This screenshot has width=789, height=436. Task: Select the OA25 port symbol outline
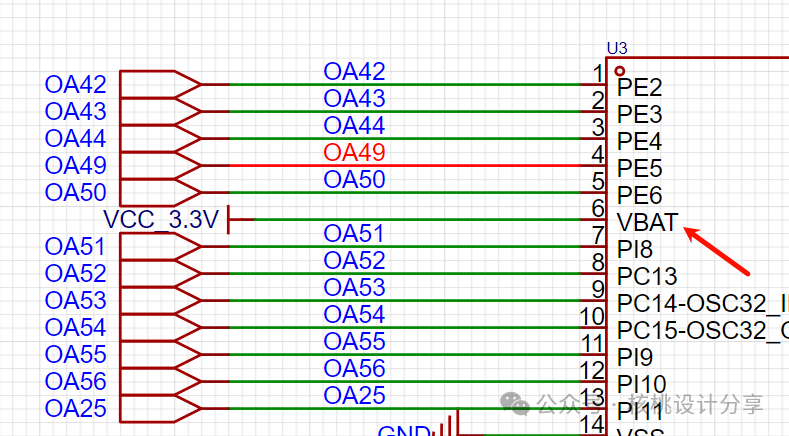point(160,408)
